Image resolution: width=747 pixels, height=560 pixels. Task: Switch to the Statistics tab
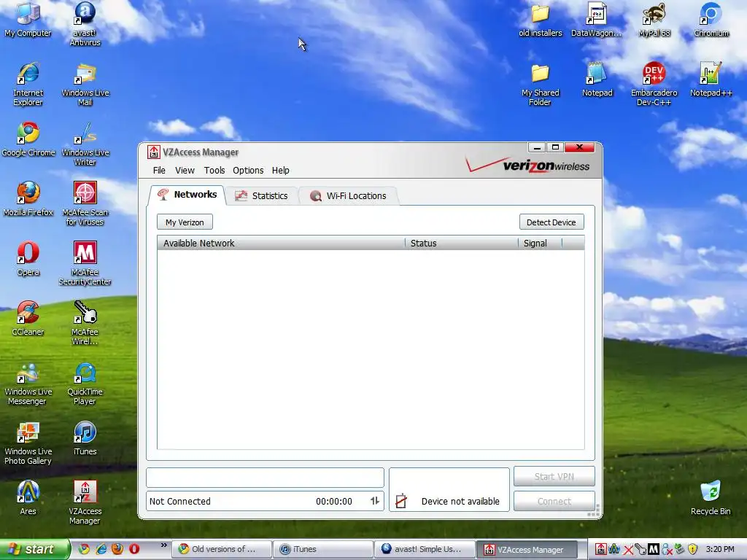[x=262, y=195]
